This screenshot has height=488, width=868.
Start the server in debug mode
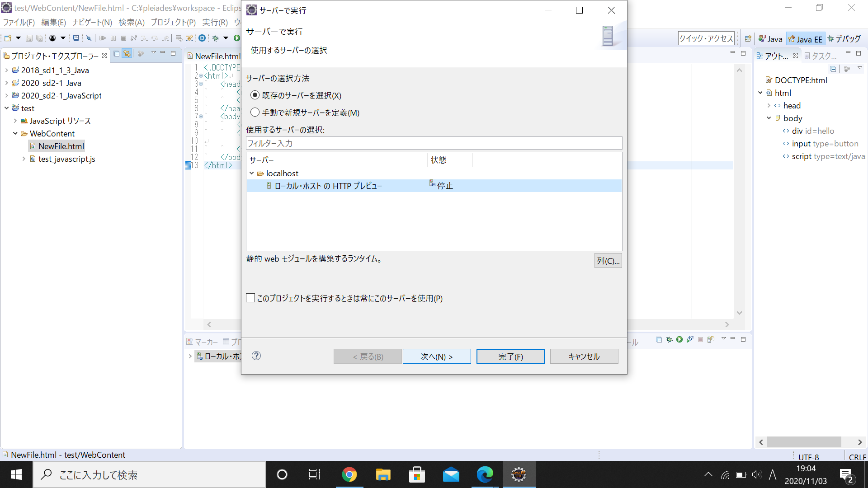669,340
